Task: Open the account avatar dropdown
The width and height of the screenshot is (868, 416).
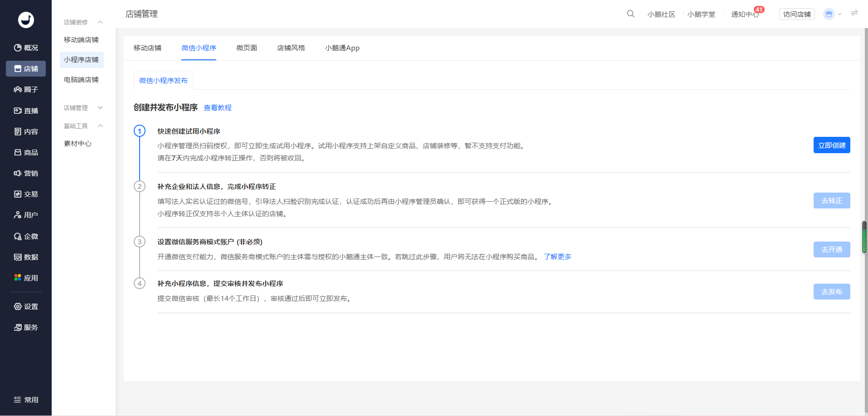Action: click(832, 14)
